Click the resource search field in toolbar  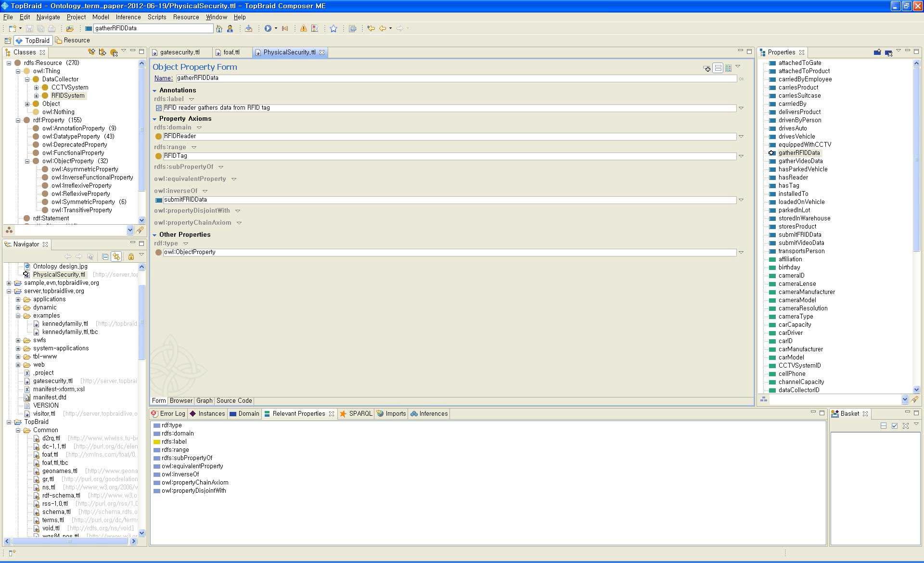point(153,28)
